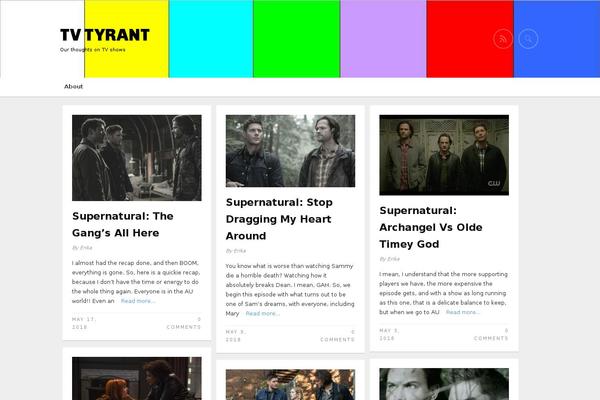Read more of Stop Dragging My Heart post
This screenshot has width=600, height=400.
[x=263, y=313]
